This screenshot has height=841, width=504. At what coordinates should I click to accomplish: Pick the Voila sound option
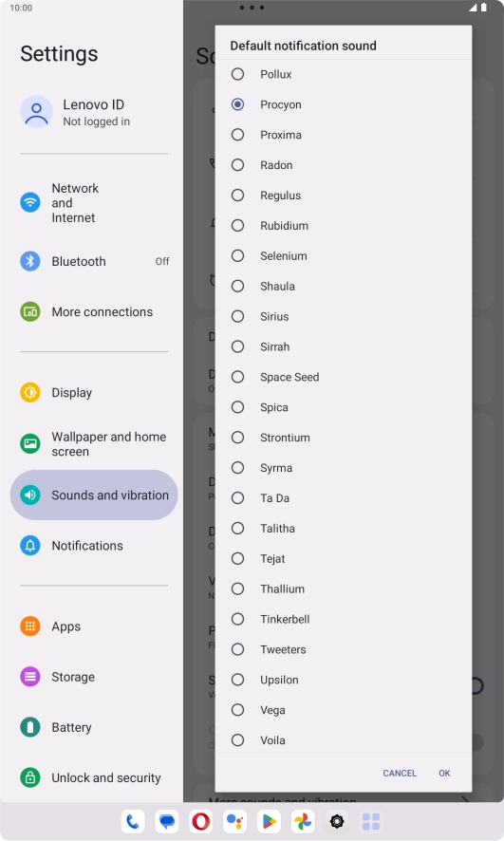(344, 740)
